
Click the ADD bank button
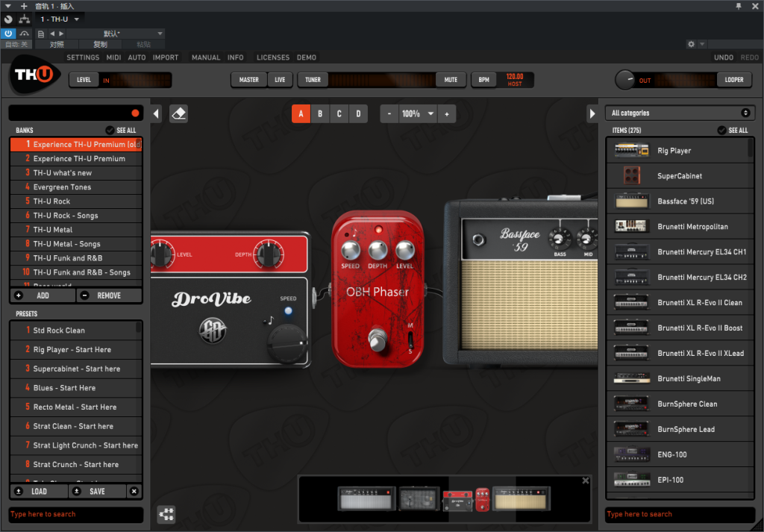(43, 295)
